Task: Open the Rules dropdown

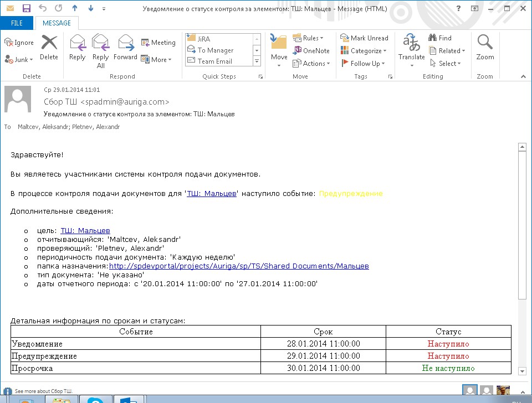Action: [x=308, y=38]
